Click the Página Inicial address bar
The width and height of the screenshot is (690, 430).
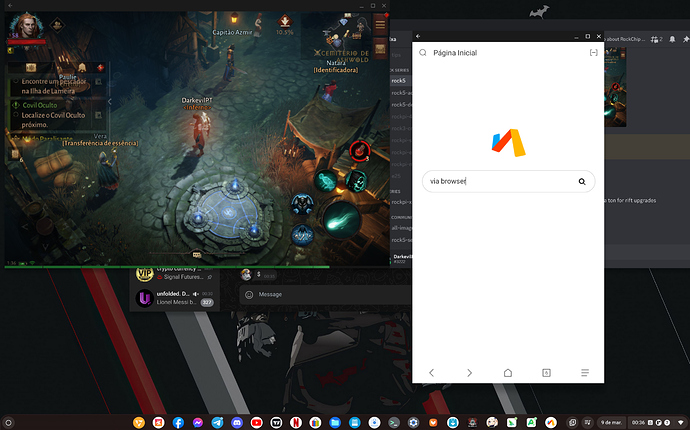point(455,53)
